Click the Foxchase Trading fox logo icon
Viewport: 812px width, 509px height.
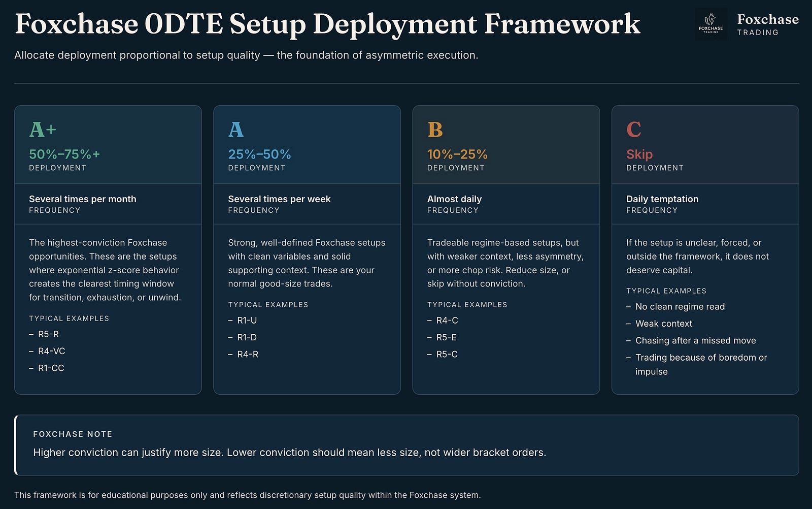coord(710,24)
